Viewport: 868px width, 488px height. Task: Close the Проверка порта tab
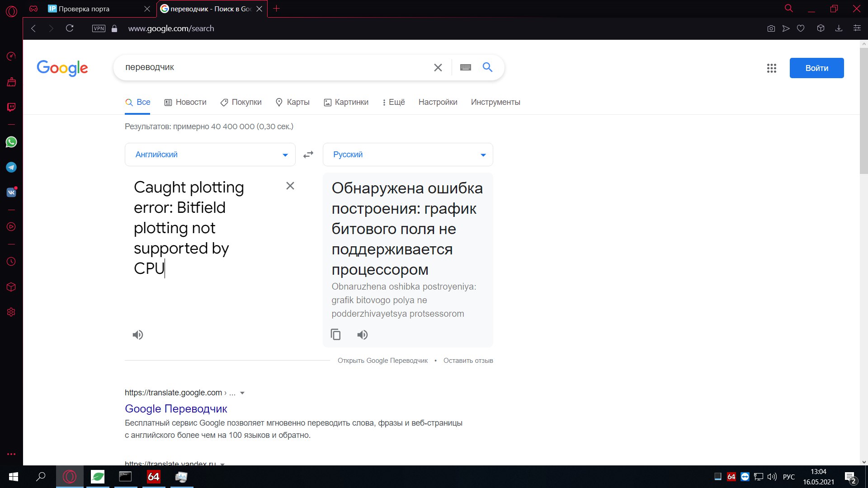point(147,9)
